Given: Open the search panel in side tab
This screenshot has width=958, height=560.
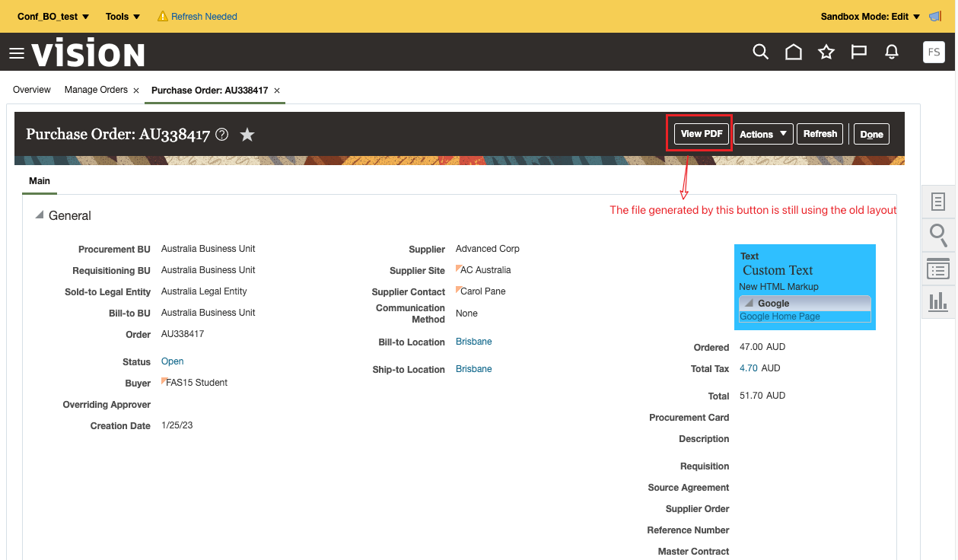Looking at the screenshot, I should coord(938,235).
